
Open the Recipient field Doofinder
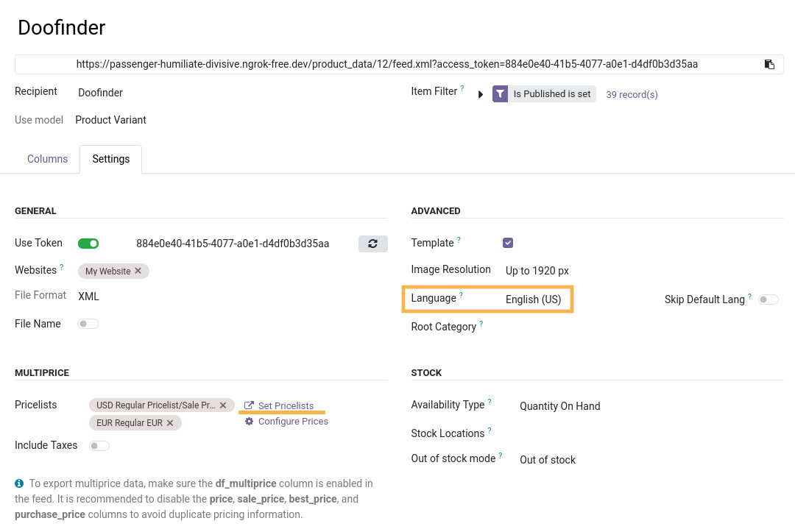pos(100,93)
